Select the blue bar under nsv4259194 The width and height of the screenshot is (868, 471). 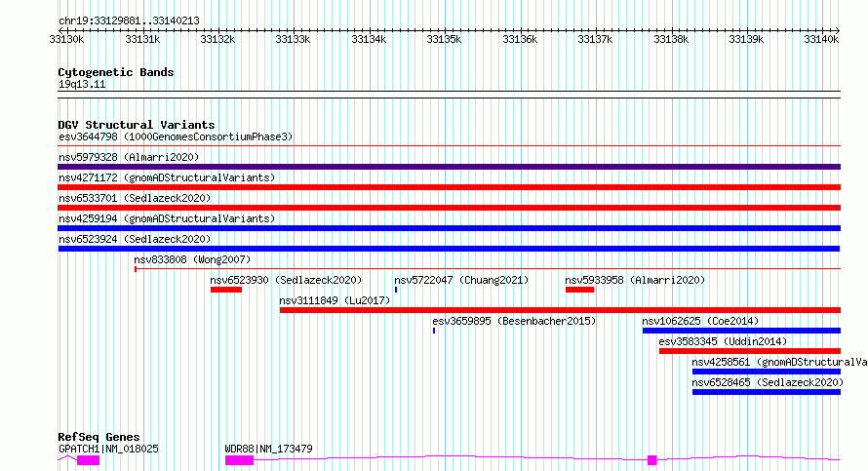449,228
